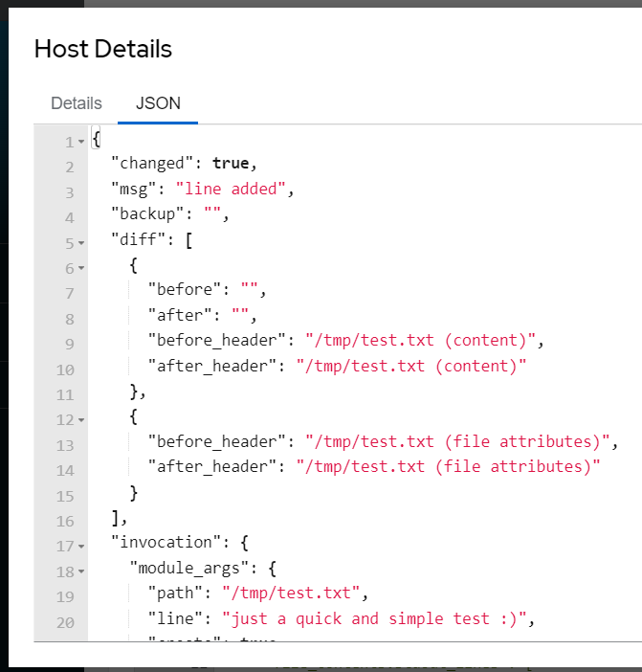Collapse the root object at line 1
Image resolution: width=642 pixels, height=672 pixels.
pyautogui.click(x=81, y=143)
